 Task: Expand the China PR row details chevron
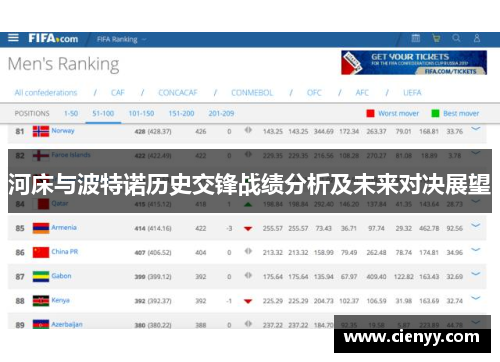[x=476, y=250]
